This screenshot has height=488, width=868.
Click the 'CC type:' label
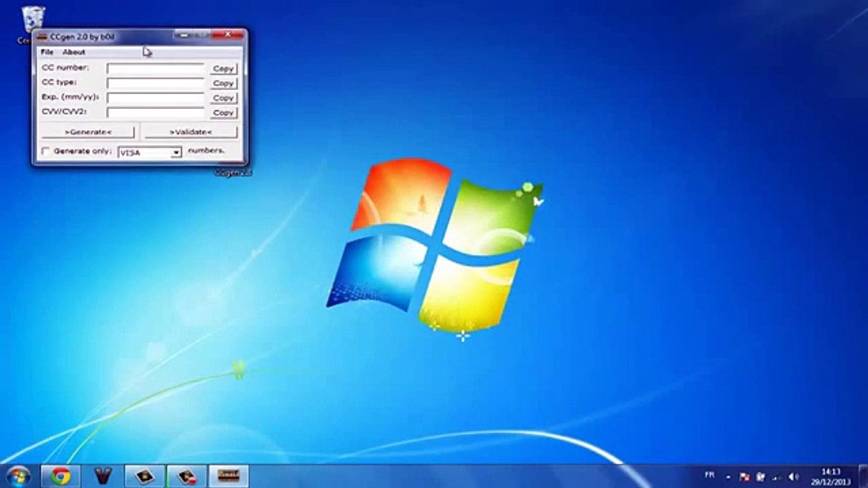pos(59,83)
